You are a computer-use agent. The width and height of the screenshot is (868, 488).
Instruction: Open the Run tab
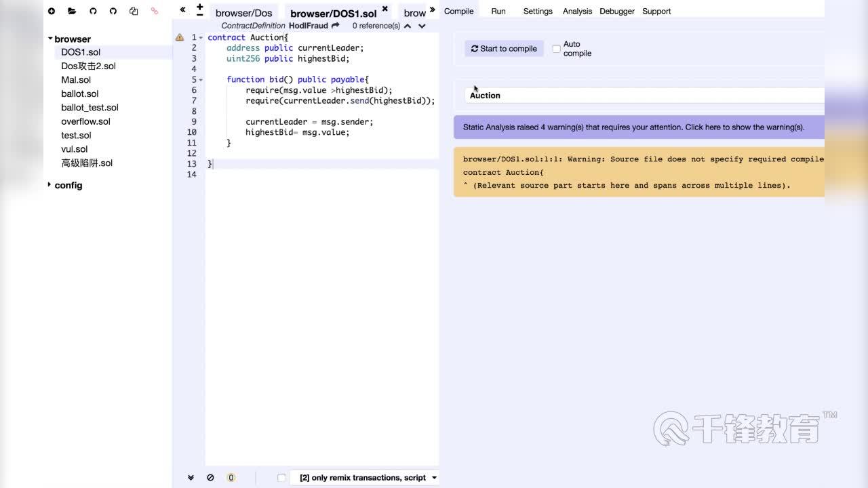(498, 11)
